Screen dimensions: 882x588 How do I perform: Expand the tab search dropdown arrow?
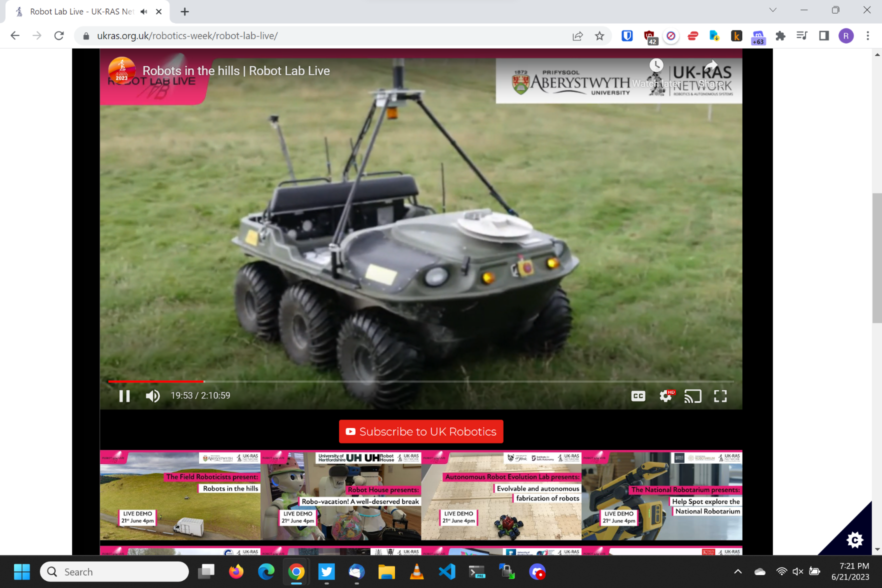pos(772,10)
